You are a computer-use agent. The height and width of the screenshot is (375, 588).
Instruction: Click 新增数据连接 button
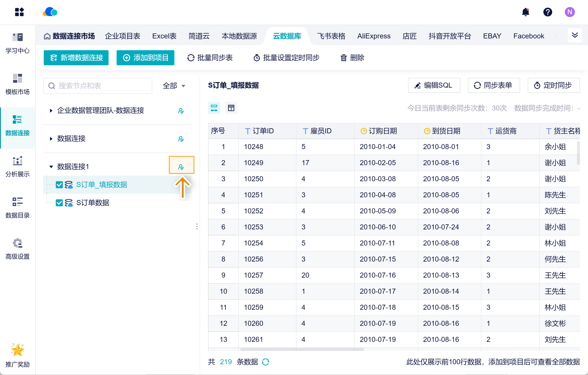pyautogui.click(x=76, y=58)
